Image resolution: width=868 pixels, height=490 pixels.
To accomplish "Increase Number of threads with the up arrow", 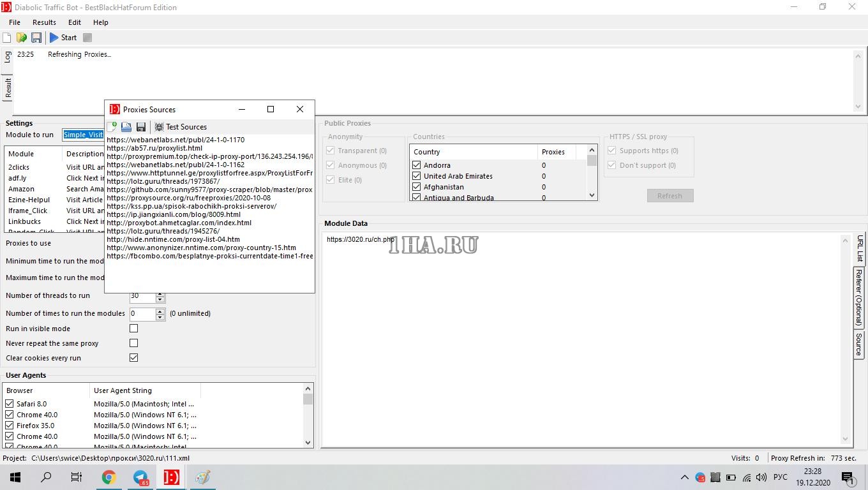I will tap(160, 293).
